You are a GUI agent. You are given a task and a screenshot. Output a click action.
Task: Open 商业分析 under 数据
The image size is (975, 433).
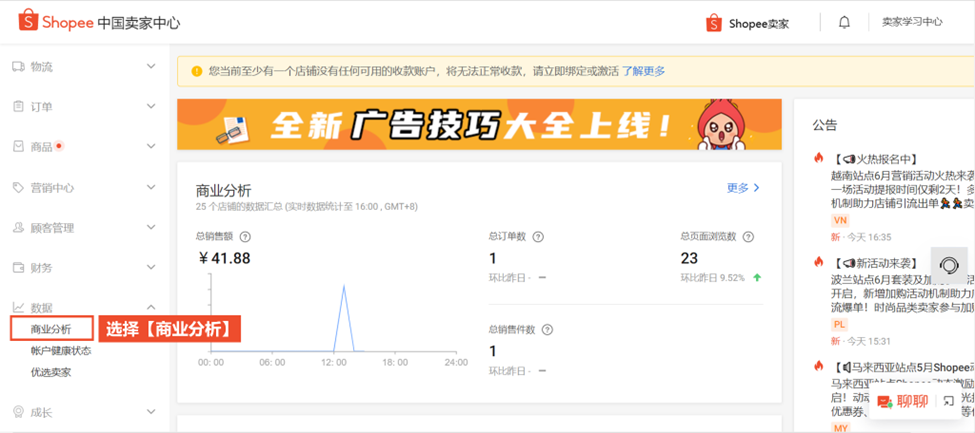[51, 328]
